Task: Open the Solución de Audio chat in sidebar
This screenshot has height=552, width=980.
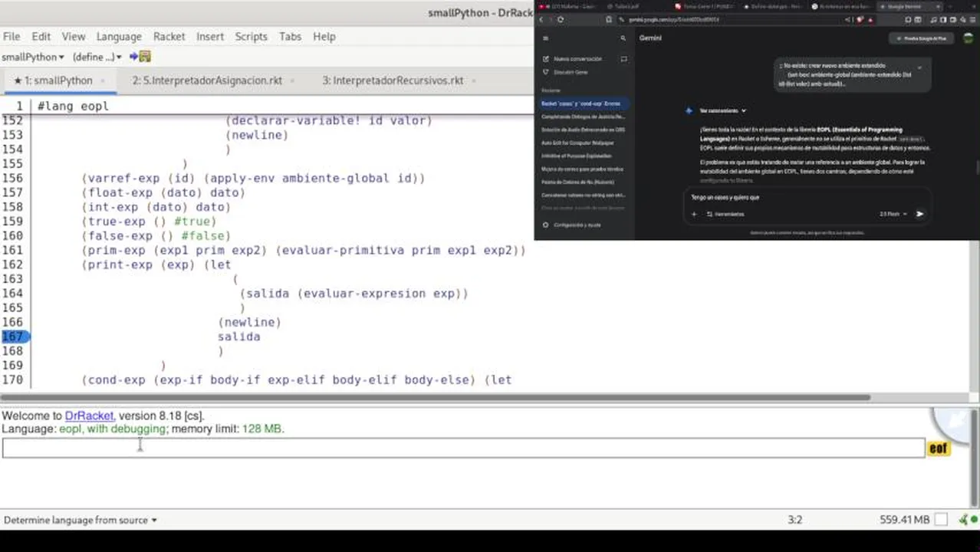Action: click(583, 130)
